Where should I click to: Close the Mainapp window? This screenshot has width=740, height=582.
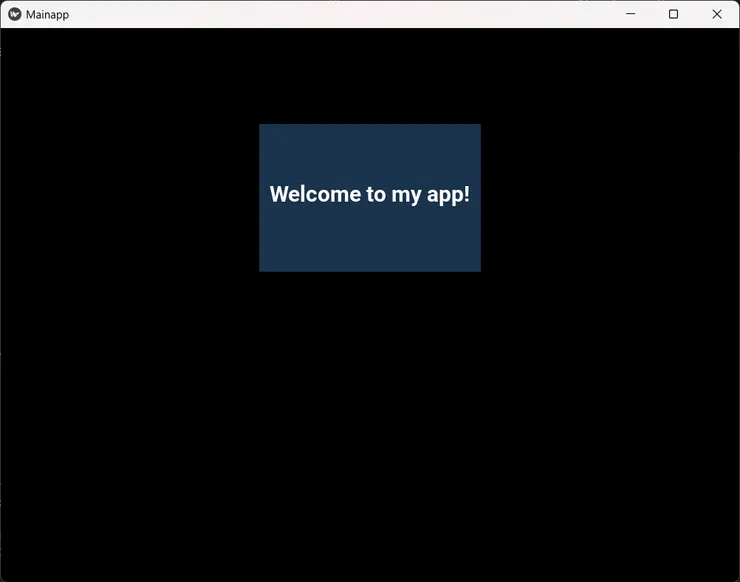[x=717, y=14]
